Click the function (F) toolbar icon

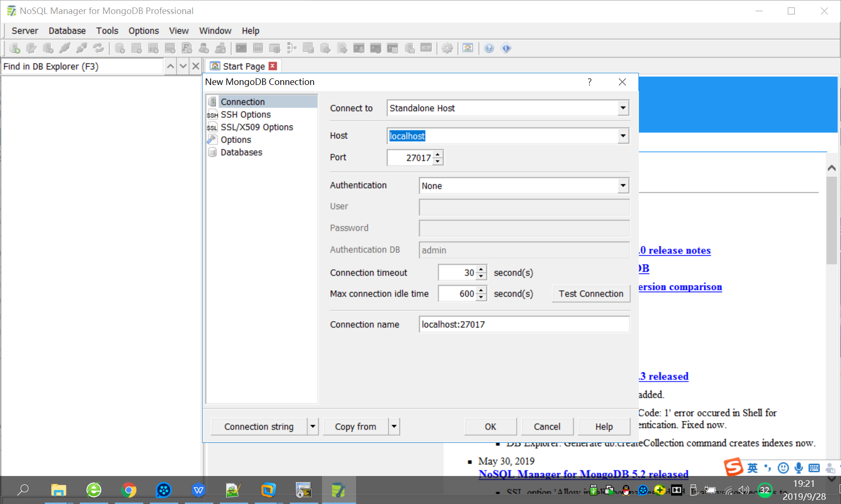point(187,48)
